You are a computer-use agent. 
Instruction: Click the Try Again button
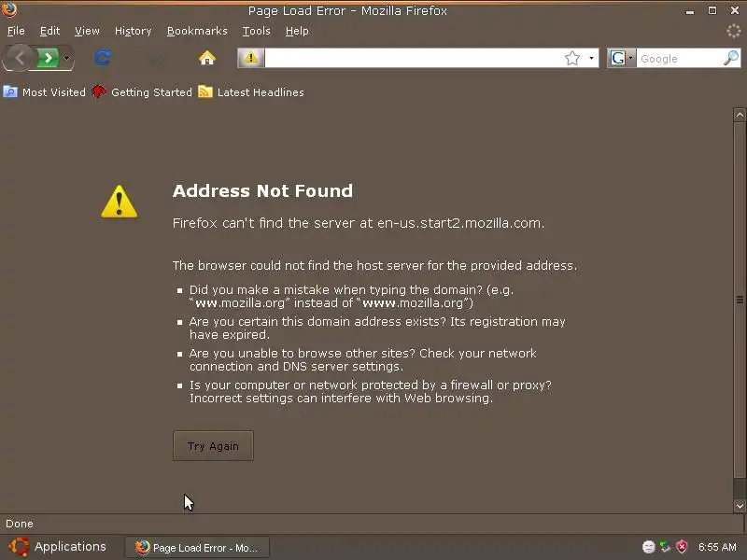pyautogui.click(x=213, y=446)
